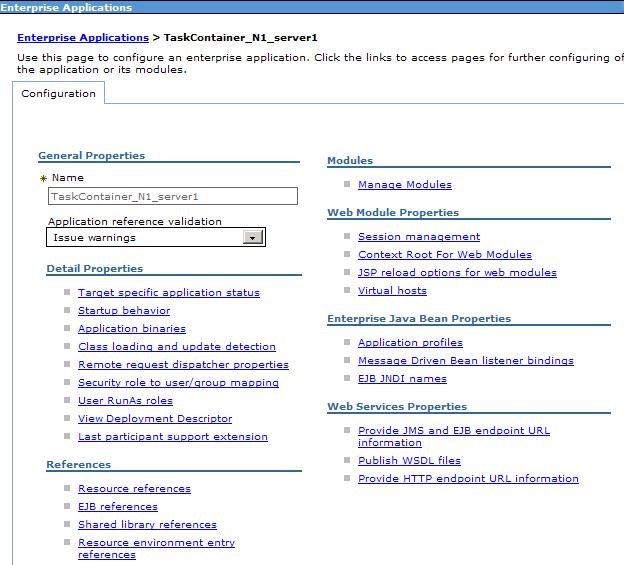Open Message Driven Bean listener bindings
Viewport: 624px width, 565px height.
click(x=466, y=360)
